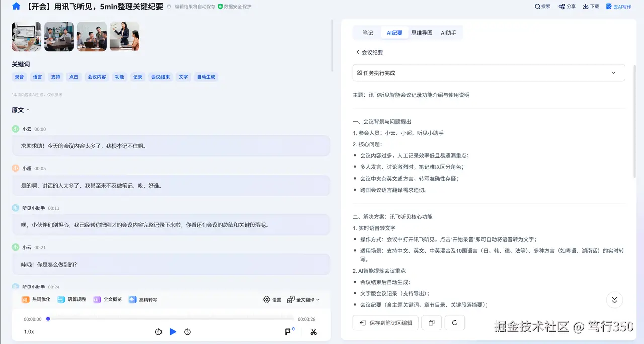Change 1.0x playback speed
The image size is (644, 344).
point(29,332)
